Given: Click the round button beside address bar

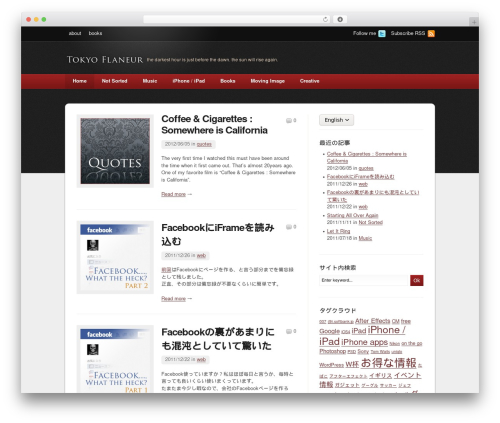Looking at the screenshot, I should tap(340, 19).
